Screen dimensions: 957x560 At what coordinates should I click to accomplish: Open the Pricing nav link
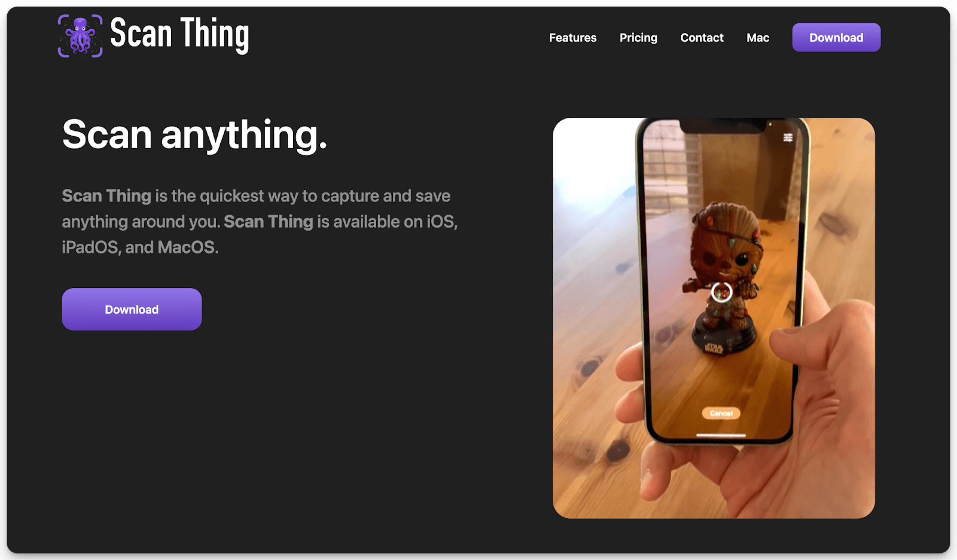(x=638, y=38)
